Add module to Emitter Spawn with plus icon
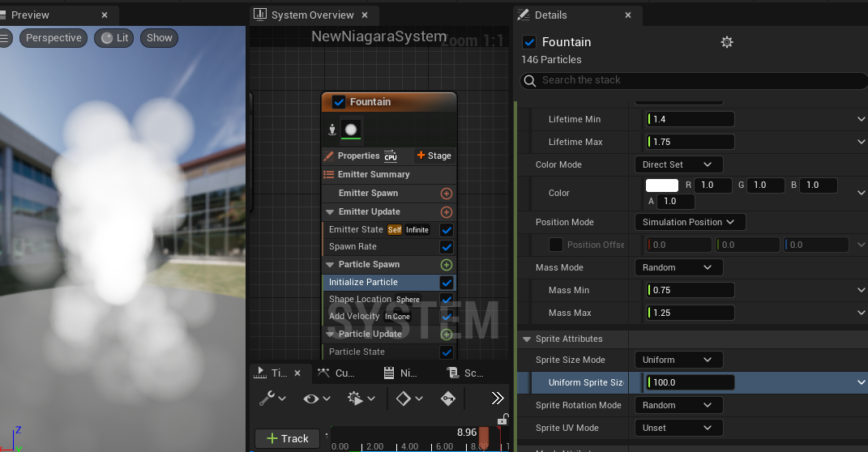Image resolution: width=868 pixels, height=452 pixels. coord(447,194)
